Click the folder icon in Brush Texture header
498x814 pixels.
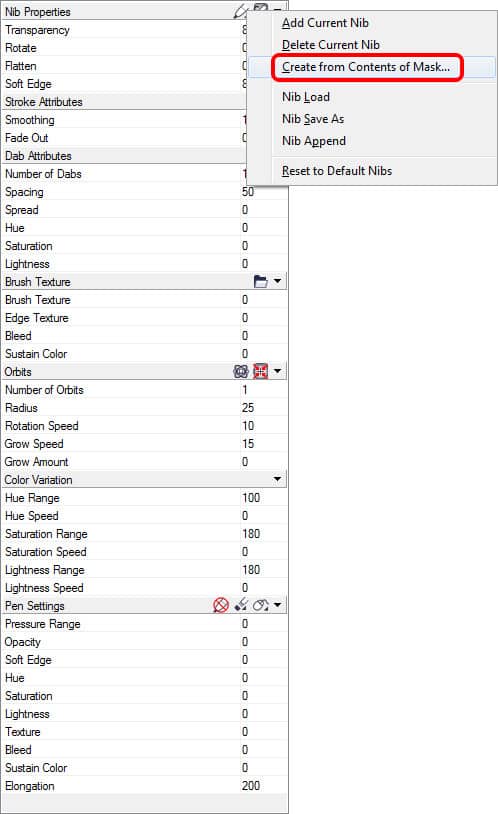(261, 281)
